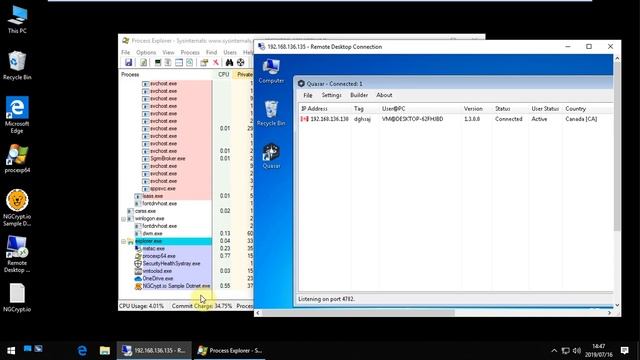Sort by Process column header
The image size is (640, 360).
[x=166, y=75]
